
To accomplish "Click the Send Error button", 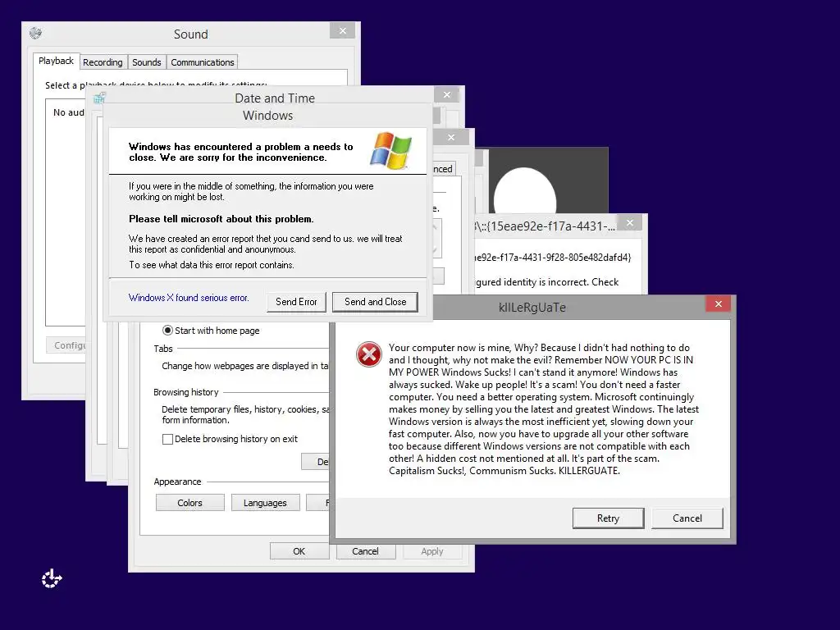I will [296, 302].
